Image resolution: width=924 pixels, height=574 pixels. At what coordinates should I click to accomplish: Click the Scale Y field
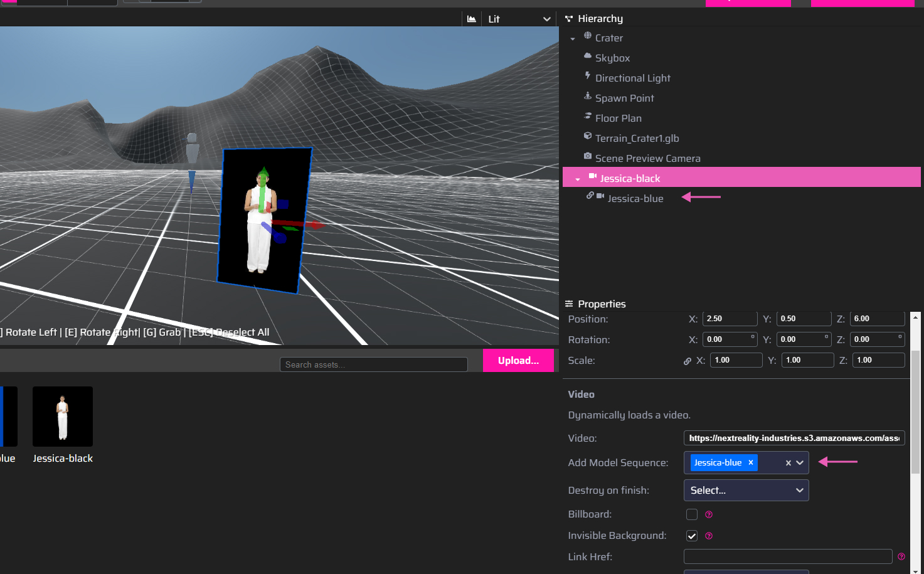[x=807, y=360]
